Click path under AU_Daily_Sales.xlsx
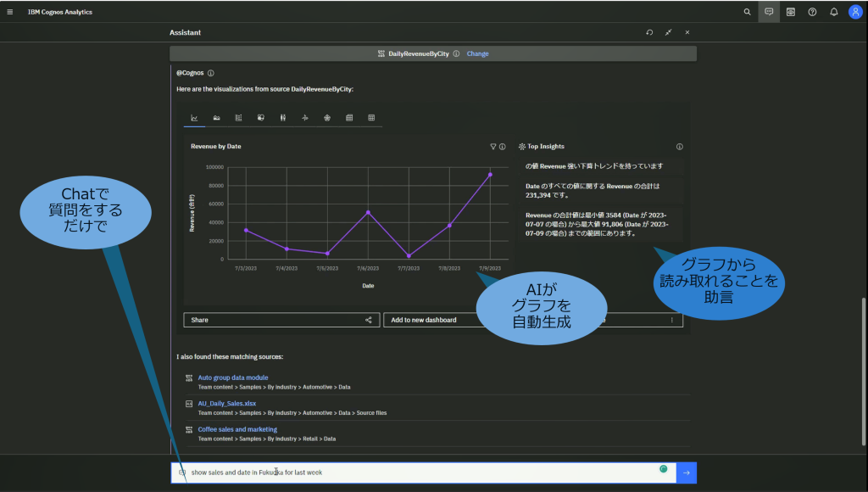 (x=292, y=413)
